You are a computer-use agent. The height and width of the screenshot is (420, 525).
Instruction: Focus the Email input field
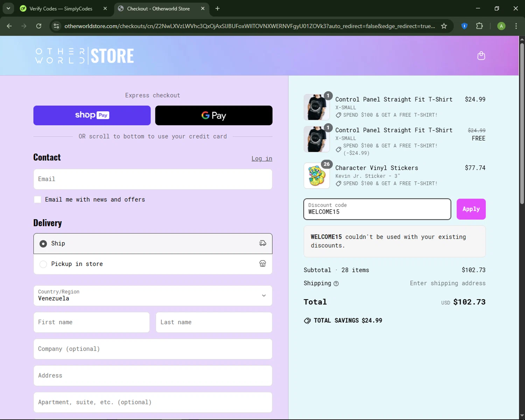point(153,179)
